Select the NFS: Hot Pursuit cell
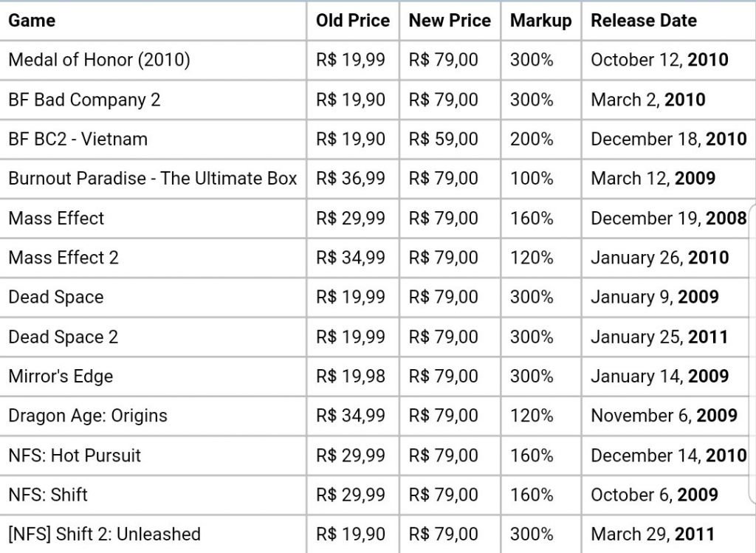The width and height of the screenshot is (756, 553). tap(153, 456)
